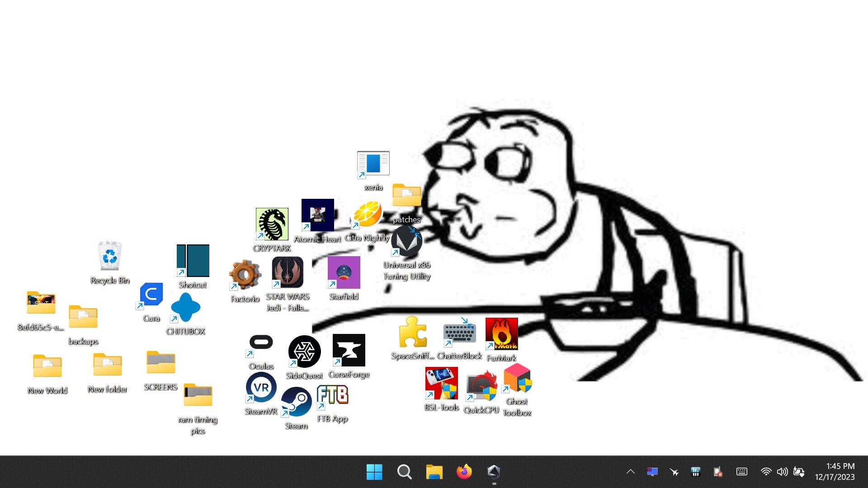The image size is (868, 488).
Task: Click the SpaceSniffer puzzle piece icon
Action: pos(412,333)
